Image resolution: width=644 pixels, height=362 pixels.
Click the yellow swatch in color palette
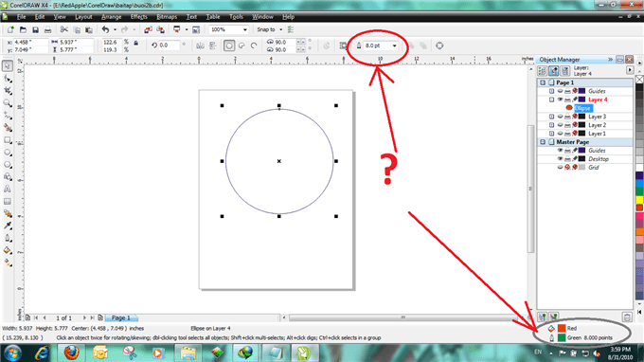pyautogui.click(x=639, y=200)
